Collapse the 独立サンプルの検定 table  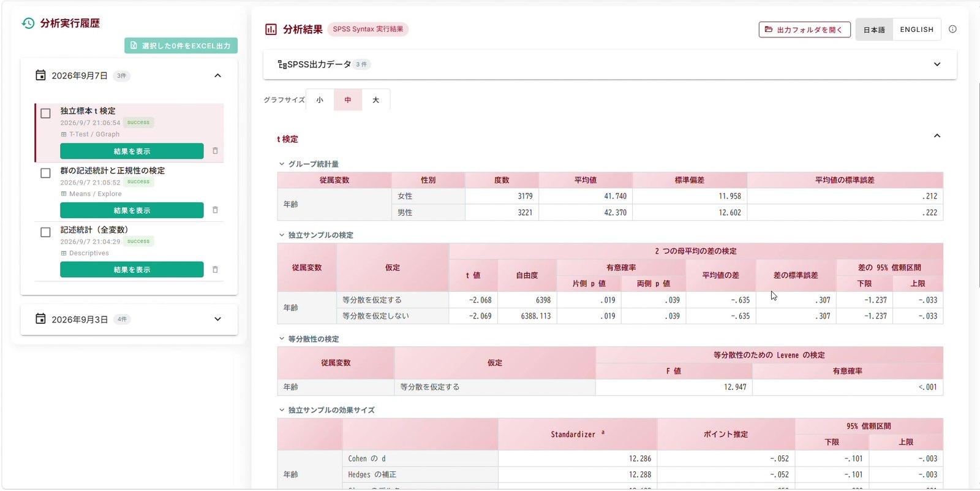point(282,235)
